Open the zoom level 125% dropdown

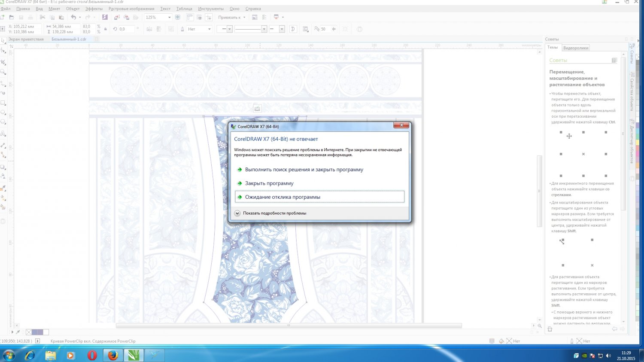[x=169, y=17]
